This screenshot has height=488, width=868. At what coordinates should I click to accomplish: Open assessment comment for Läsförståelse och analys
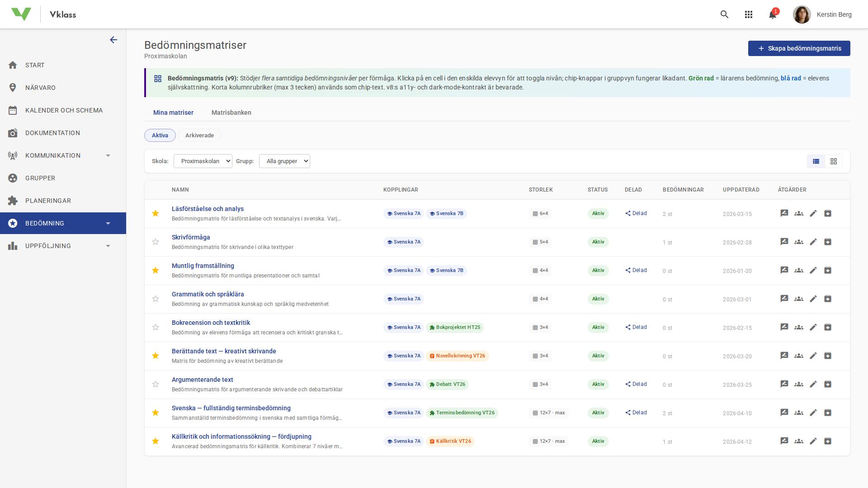(784, 213)
